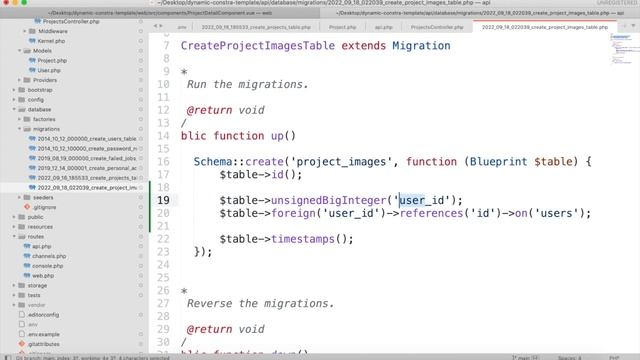Viewport: 640px width, 360px height.
Task: Change the PHP syntax selector in status bar
Action: point(614,358)
